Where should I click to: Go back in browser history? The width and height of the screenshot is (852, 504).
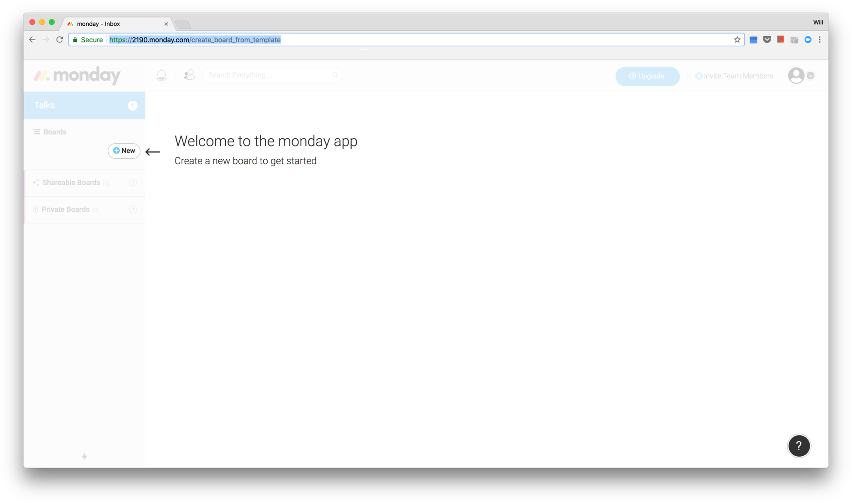pyautogui.click(x=32, y=39)
